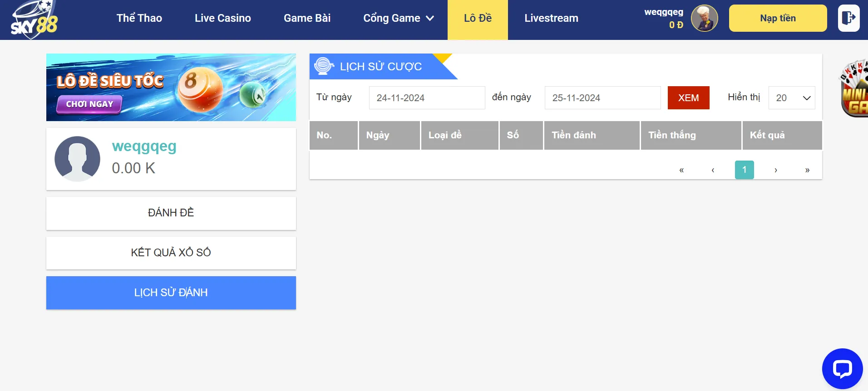868x391 pixels.
Task: Open the ĐÁNH ĐỀ section
Action: click(x=171, y=213)
